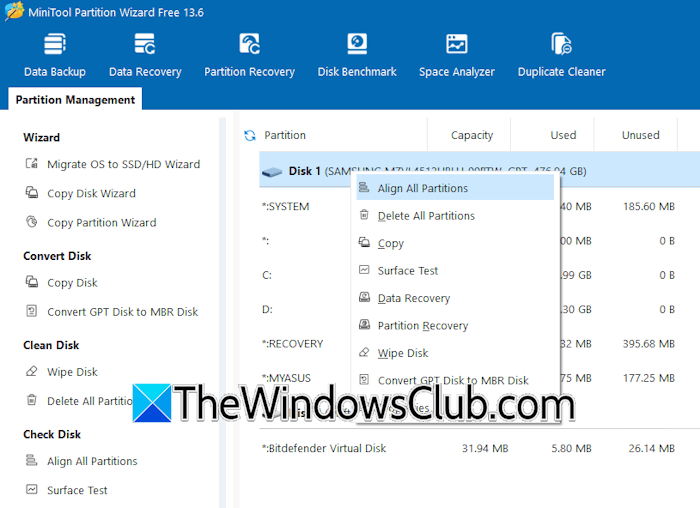Open Migrate OS to SSD/HD Wizard link

pos(124,164)
